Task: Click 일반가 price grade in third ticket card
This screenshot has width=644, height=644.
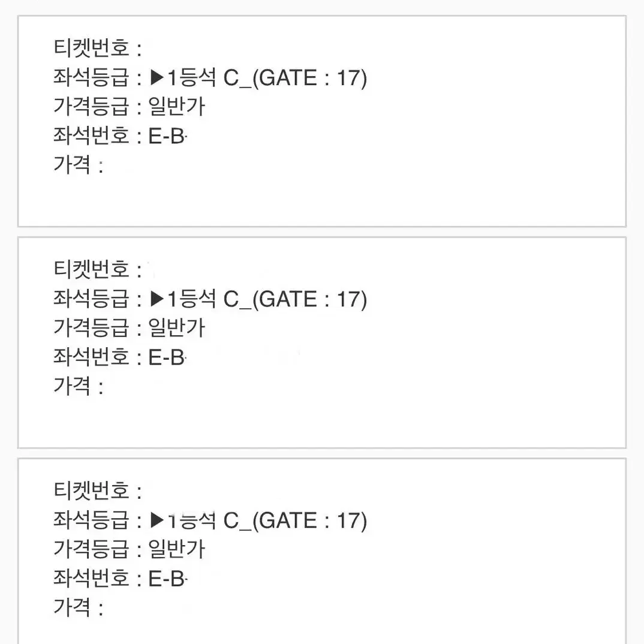Action: (177, 549)
